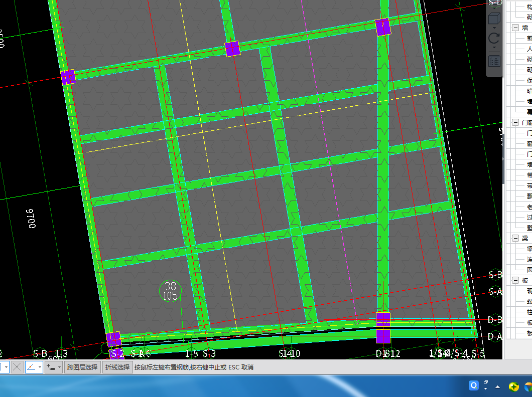This screenshot has height=397, width=532.
Task: Click the D-B axis label
Action: pos(495,320)
